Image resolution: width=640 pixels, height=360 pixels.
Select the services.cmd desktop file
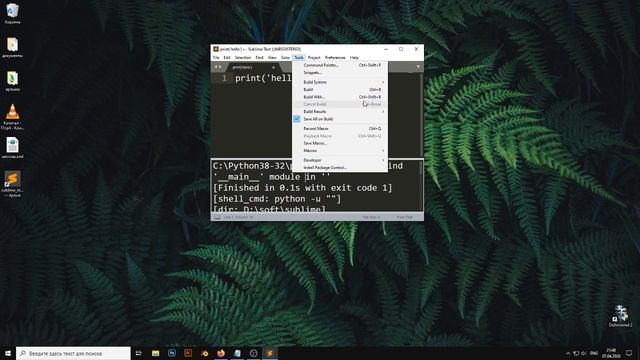click(x=12, y=147)
